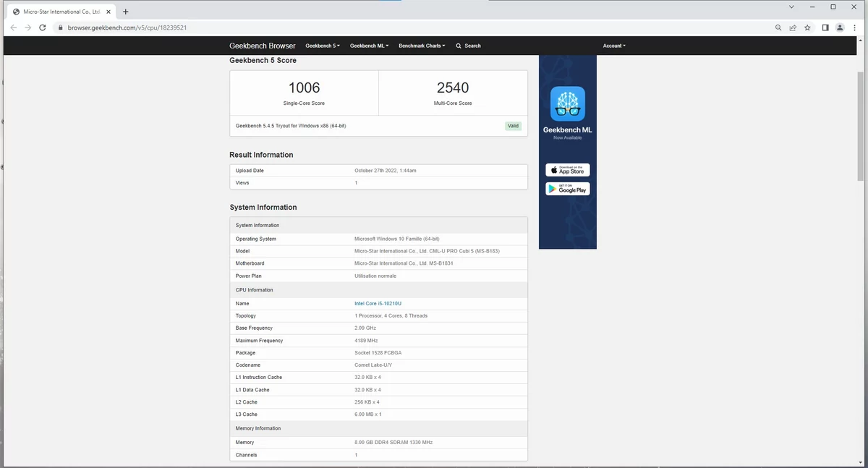Open the browser side panel
The image size is (868, 468).
tap(825, 27)
